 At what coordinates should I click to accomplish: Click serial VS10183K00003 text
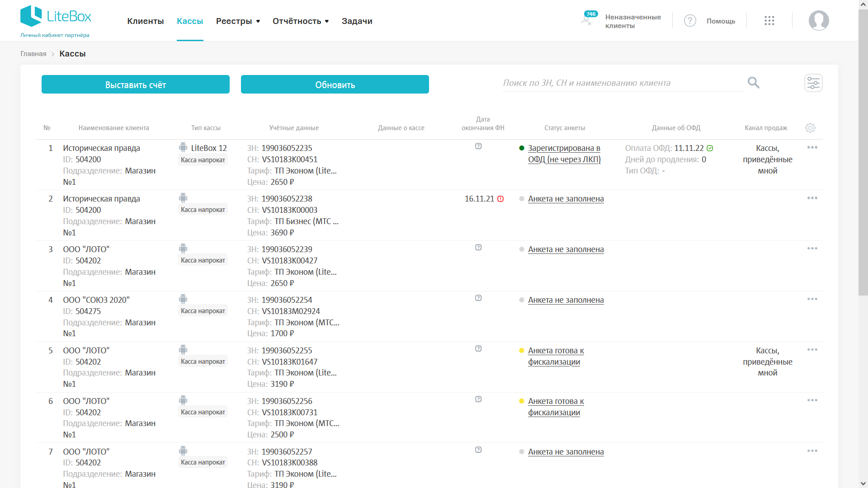290,210
